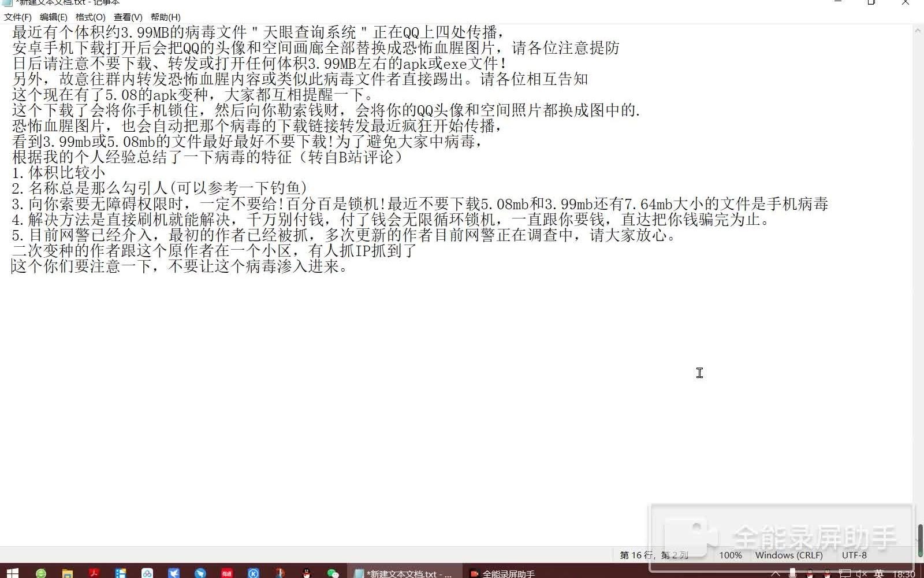Image resolution: width=924 pixels, height=578 pixels.
Task: Click line 3.向你索要无障碍权限时
Action: pos(420,204)
